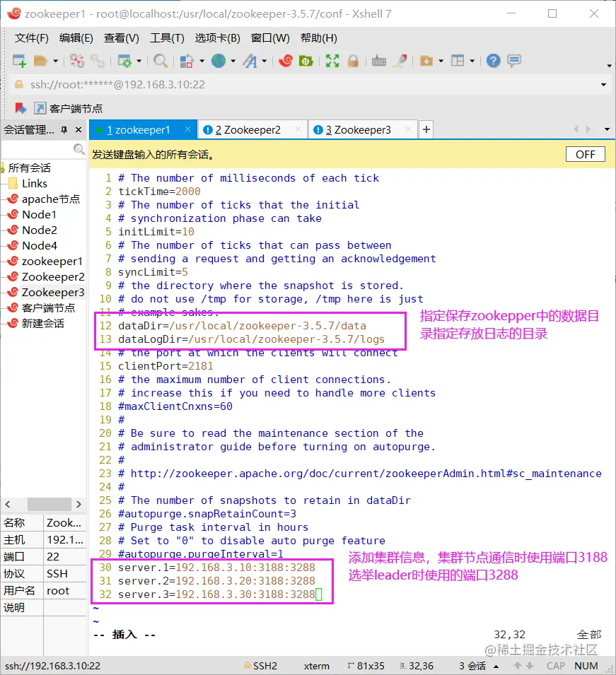The height and width of the screenshot is (675, 616).
Task: Open the tab list dropdown arrow
Action: (x=607, y=129)
